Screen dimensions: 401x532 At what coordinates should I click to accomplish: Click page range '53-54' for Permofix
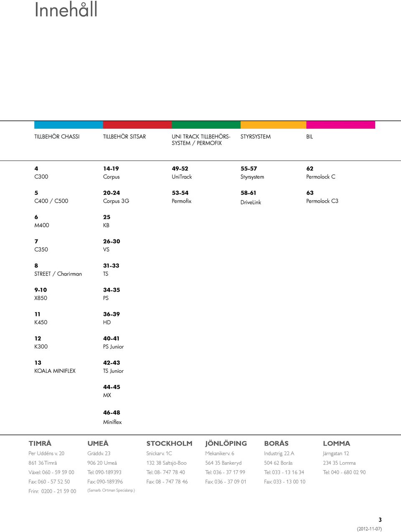tap(180, 193)
